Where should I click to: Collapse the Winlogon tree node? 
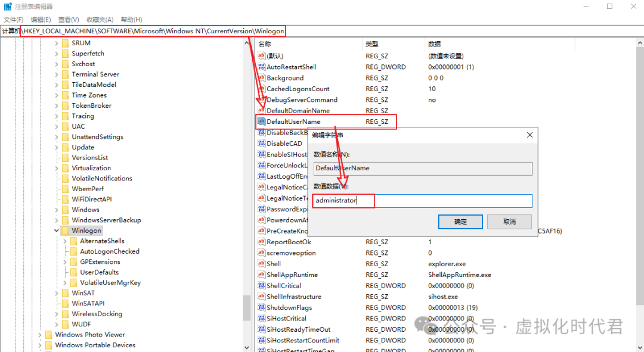pyautogui.click(x=56, y=230)
